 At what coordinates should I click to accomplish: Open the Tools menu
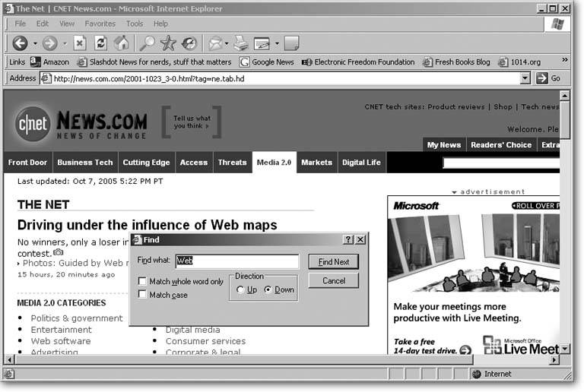click(x=135, y=24)
